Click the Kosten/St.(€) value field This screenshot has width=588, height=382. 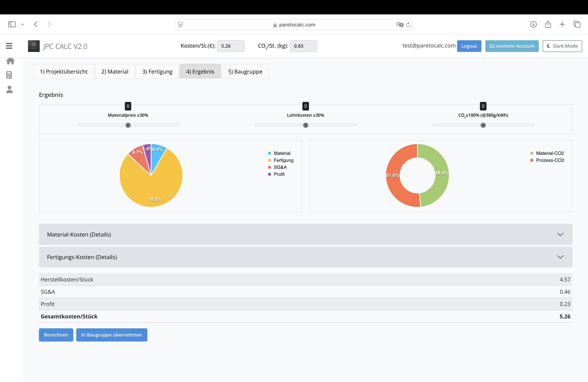coord(231,46)
